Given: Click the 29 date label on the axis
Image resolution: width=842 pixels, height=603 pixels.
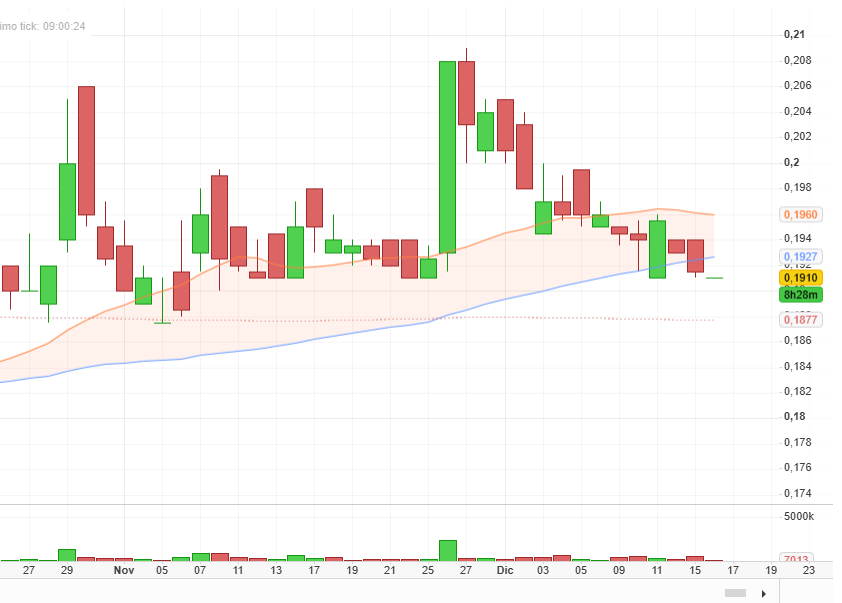Looking at the screenshot, I should (67, 570).
